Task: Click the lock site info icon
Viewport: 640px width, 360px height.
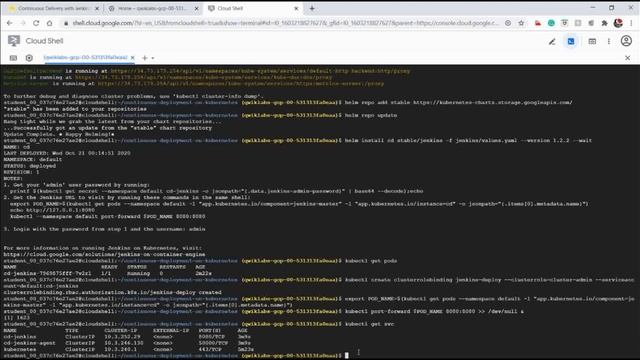Action: [66, 23]
